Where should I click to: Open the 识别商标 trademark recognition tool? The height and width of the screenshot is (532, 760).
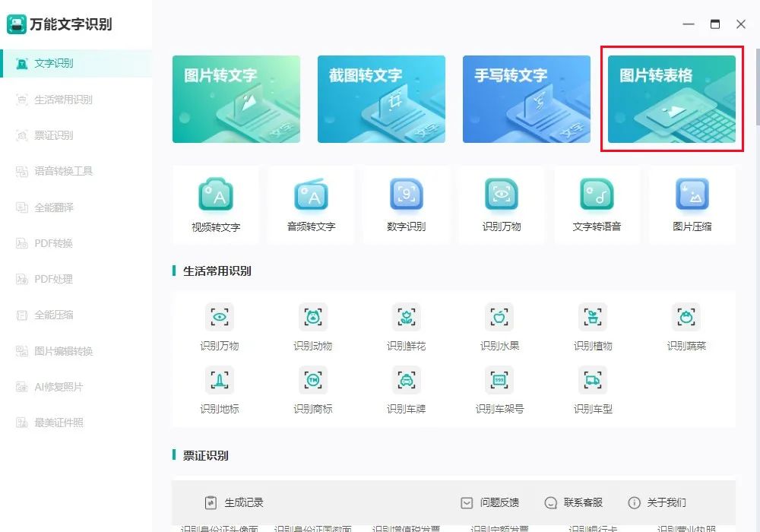pyautogui.click(x=312, y=388)
